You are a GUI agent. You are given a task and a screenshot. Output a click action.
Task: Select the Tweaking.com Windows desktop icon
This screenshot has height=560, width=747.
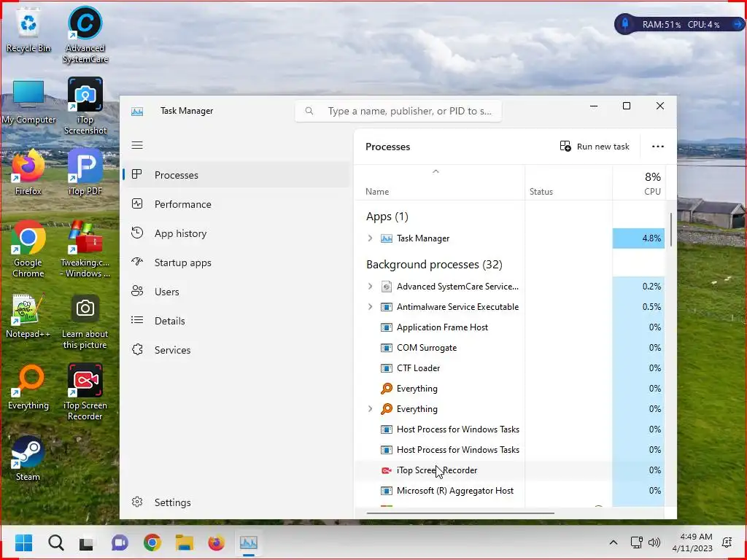point(85,249)
